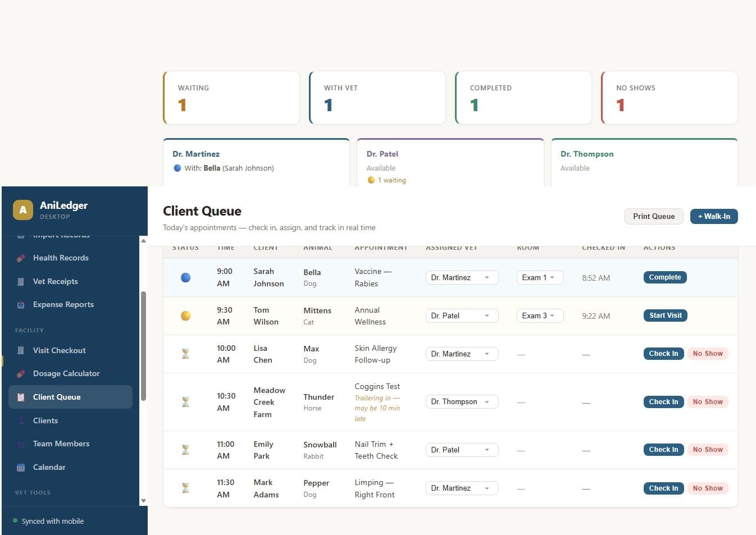Click the AniLedger logo badge

click(x=22, y=209)
